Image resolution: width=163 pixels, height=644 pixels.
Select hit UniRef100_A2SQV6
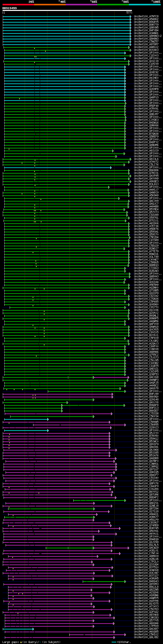click(146, 592)
